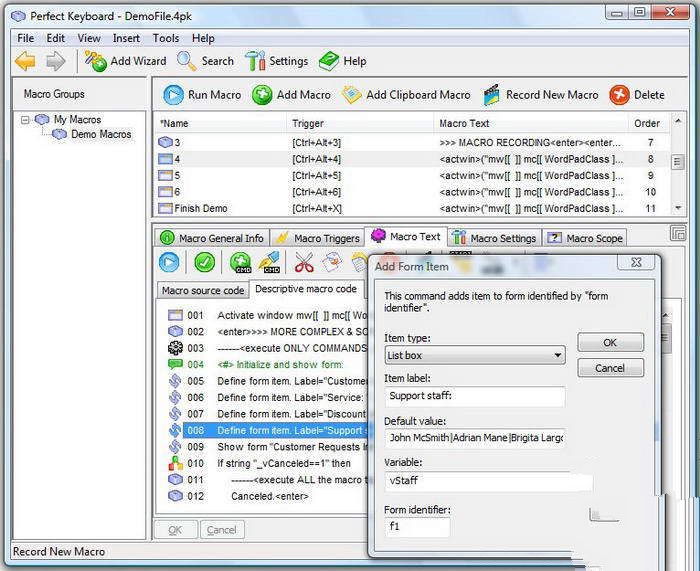Open the Item type dropdown
Screen dimensions: 700x571
click(475, 355)
